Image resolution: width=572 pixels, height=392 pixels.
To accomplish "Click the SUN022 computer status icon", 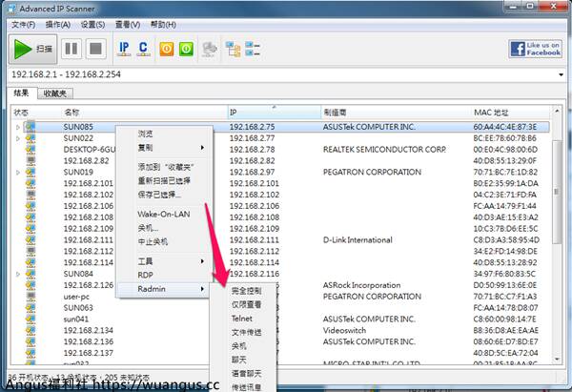I will coord(31,138).
